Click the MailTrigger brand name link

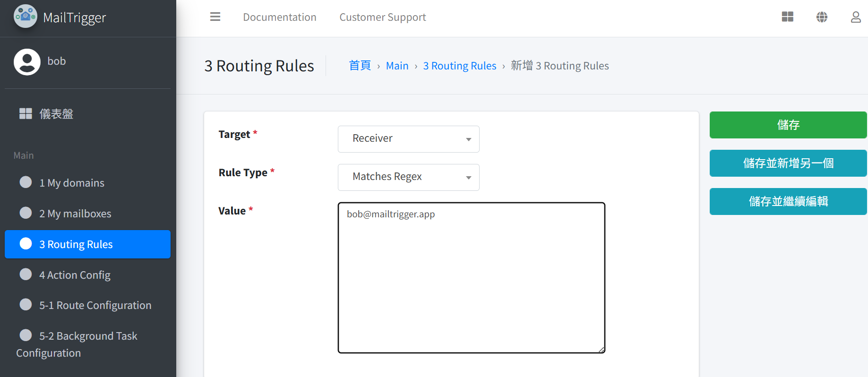(75, 17)
